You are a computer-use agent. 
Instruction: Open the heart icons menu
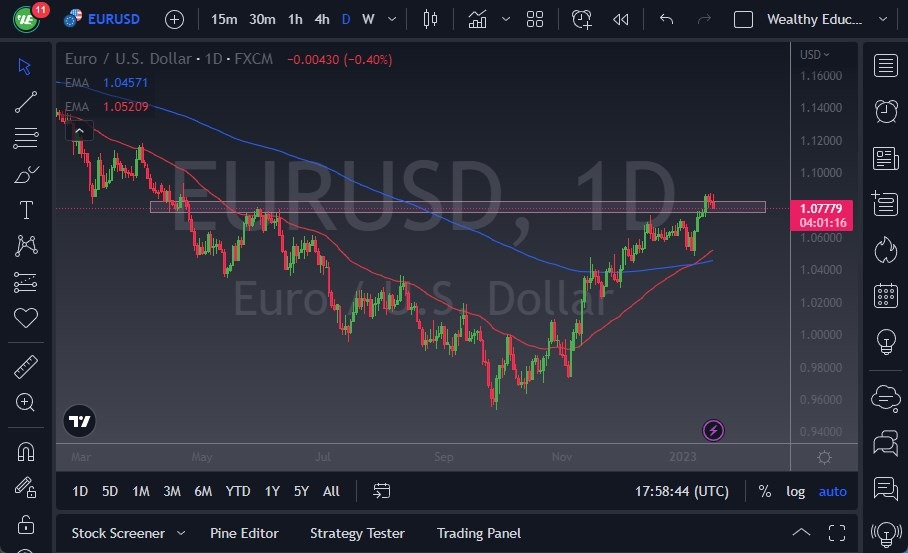coord(25,317)
